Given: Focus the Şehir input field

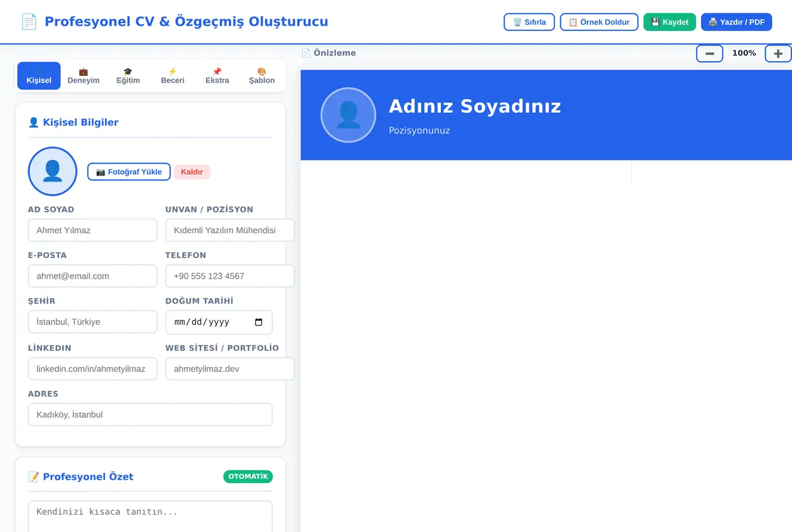Looking at the screenshot, I should pos(92,322).
